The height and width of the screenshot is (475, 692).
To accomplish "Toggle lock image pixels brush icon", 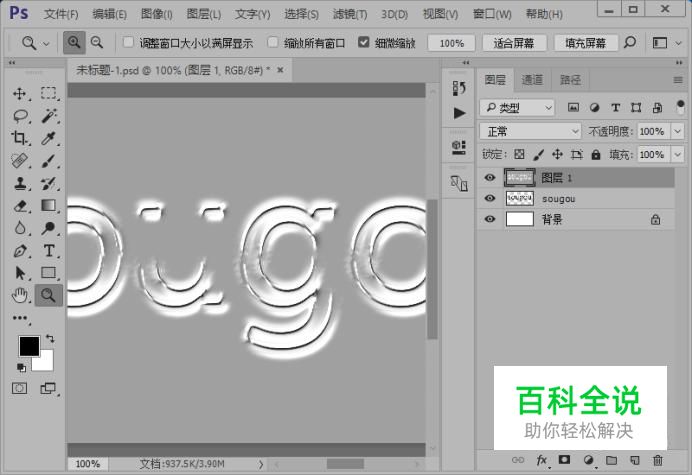I will pos(538,154).
